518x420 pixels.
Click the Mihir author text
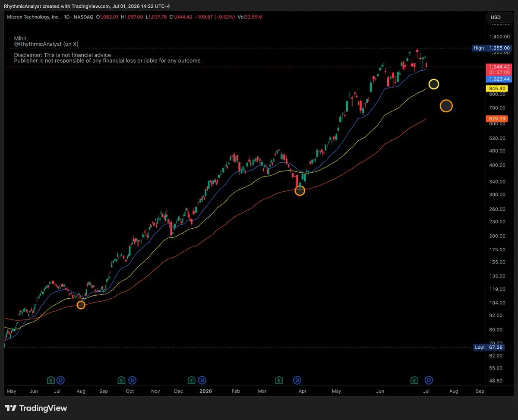click(x=20, y=38)
